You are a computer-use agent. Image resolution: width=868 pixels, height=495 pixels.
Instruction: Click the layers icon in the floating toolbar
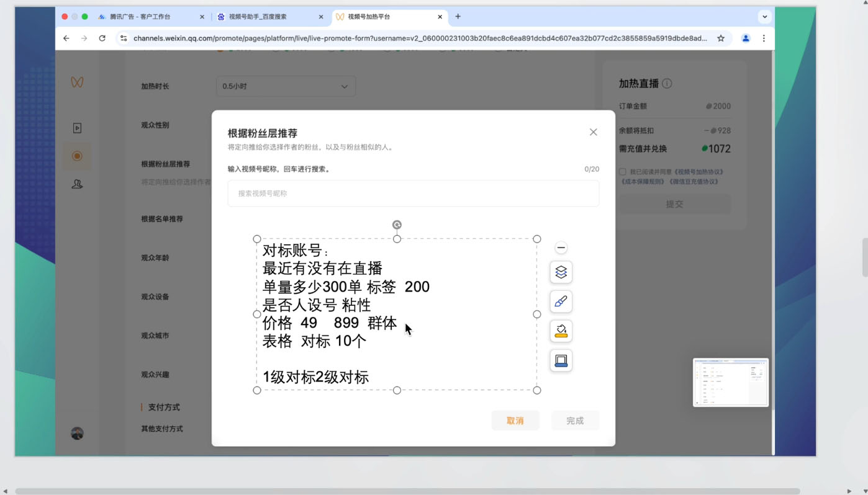[561, 272]
